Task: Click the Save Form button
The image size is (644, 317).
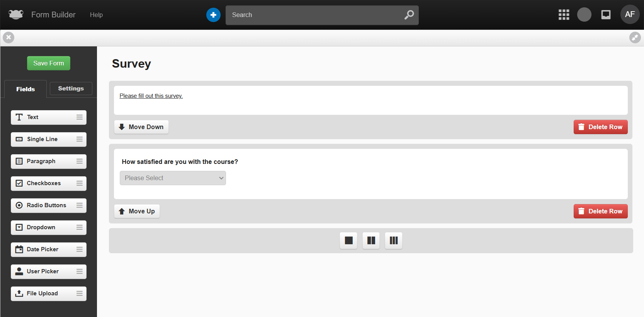Action: click(x=49, y=63)
